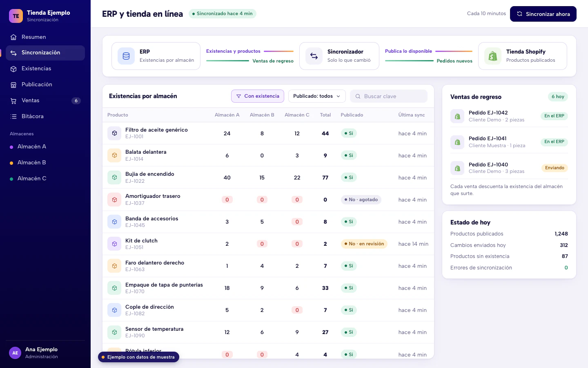Click the Sincronizado hace 4 min status pill
Image resolution: width=588 pixels, height=368 pixels.
[x=223, y=14]
